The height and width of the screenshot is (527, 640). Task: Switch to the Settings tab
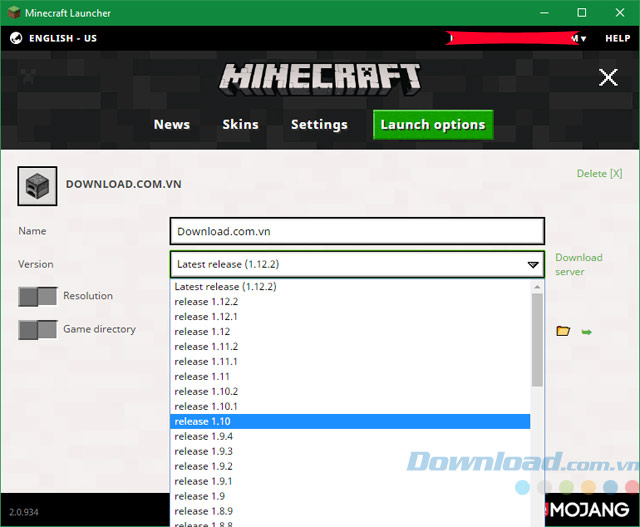click(319, 125)
